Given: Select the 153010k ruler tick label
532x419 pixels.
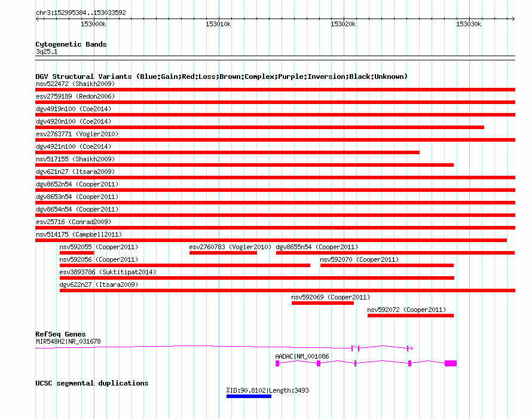Looking at the screenshot, I should click(x=218, y=24).
